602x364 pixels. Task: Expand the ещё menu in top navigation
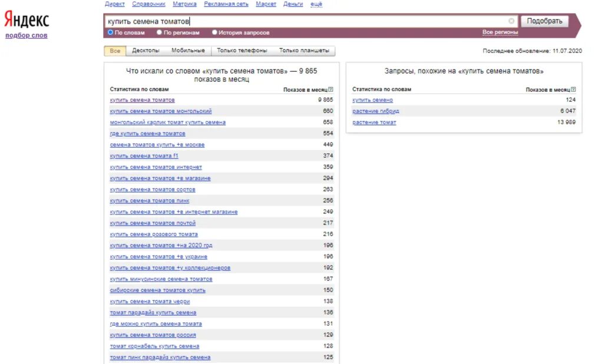[x=316, y=4]
